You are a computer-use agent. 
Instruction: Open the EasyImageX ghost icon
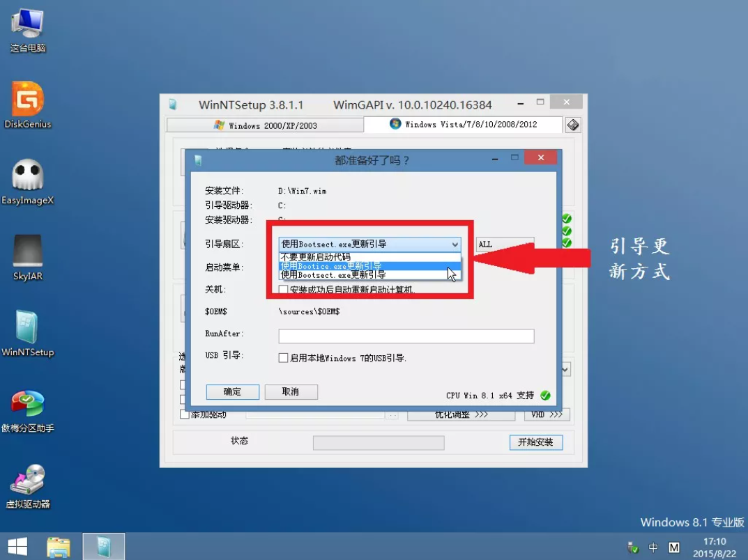28,182
